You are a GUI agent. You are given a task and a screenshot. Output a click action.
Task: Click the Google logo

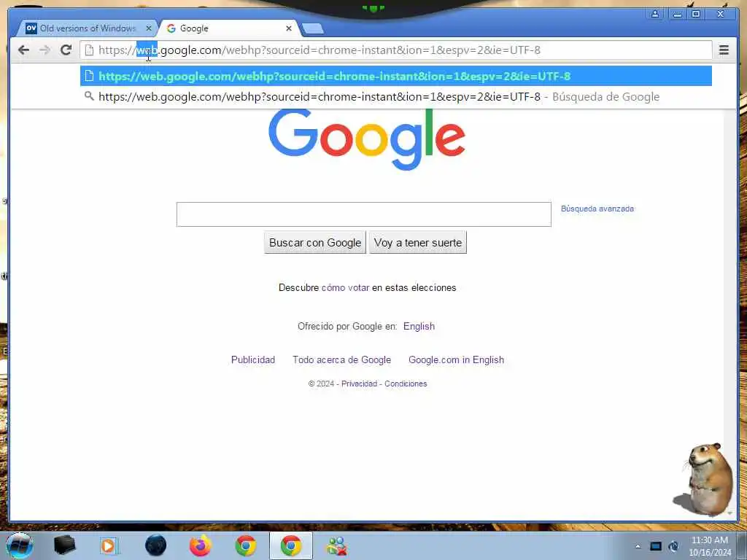367,139
